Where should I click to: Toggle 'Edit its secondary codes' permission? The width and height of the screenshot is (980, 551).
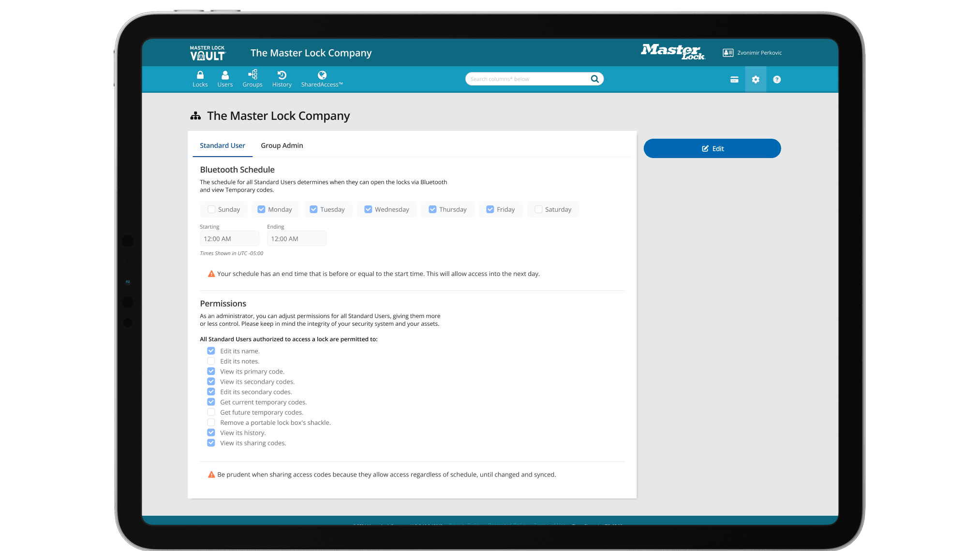point(211,391)
